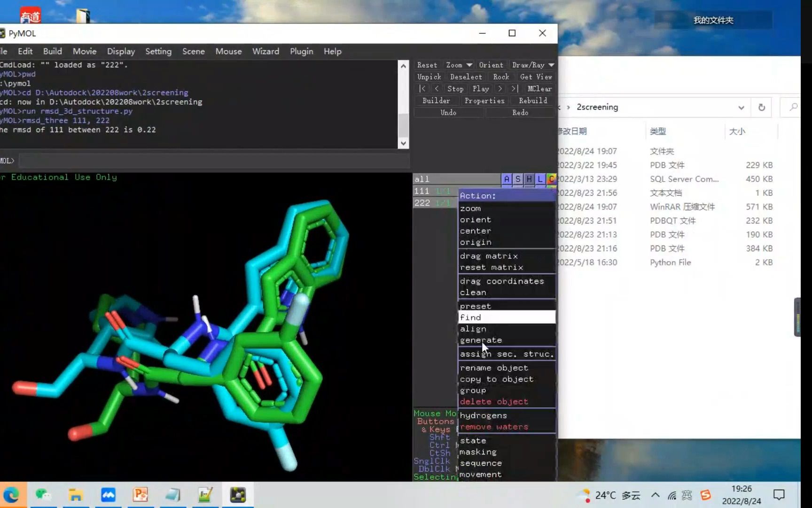Viewport: 812px width, 508px height.
Task: Open the generate submenu in Action menu
Action: point(507,340)
